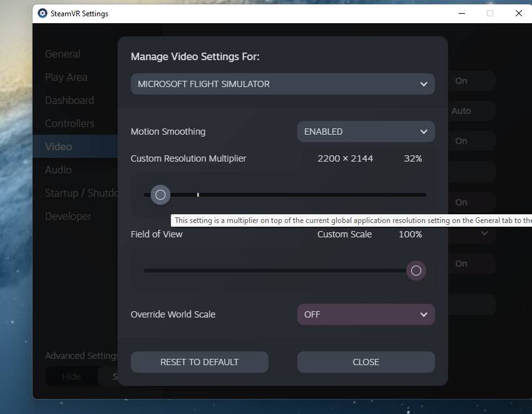Click the Field of View slider handle
The width and height of the screenshot is (532, 414).
pos(416,271)
